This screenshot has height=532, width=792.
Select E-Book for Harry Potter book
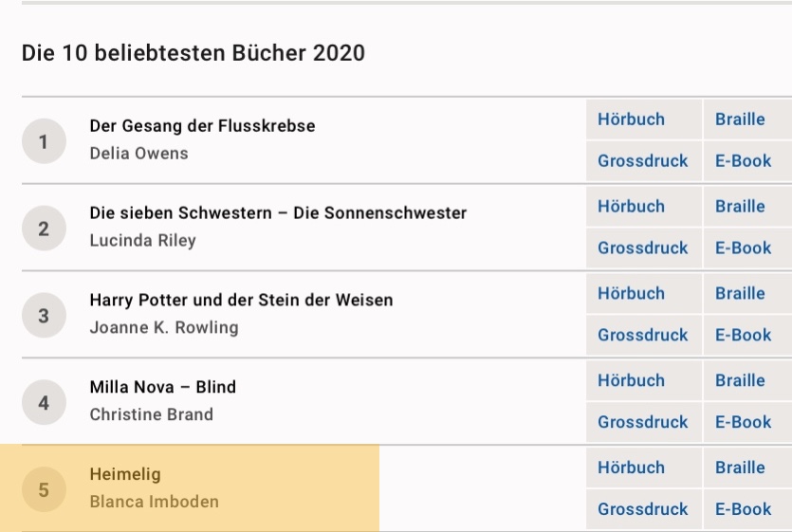click(x=747, y=335)
